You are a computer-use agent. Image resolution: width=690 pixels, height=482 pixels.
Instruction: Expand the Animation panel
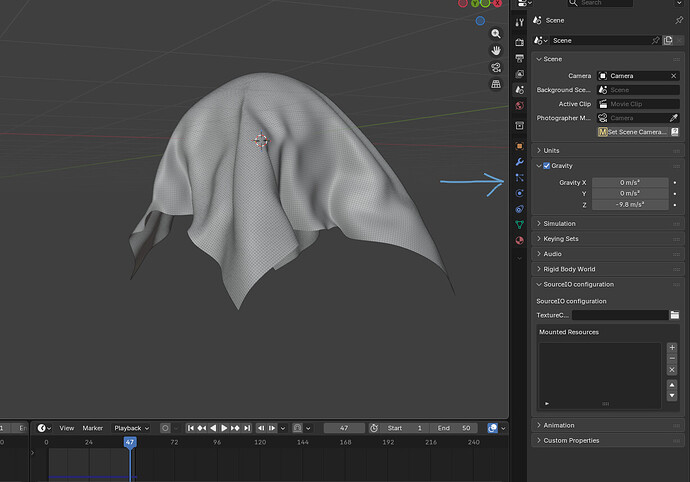click(608, 425)
